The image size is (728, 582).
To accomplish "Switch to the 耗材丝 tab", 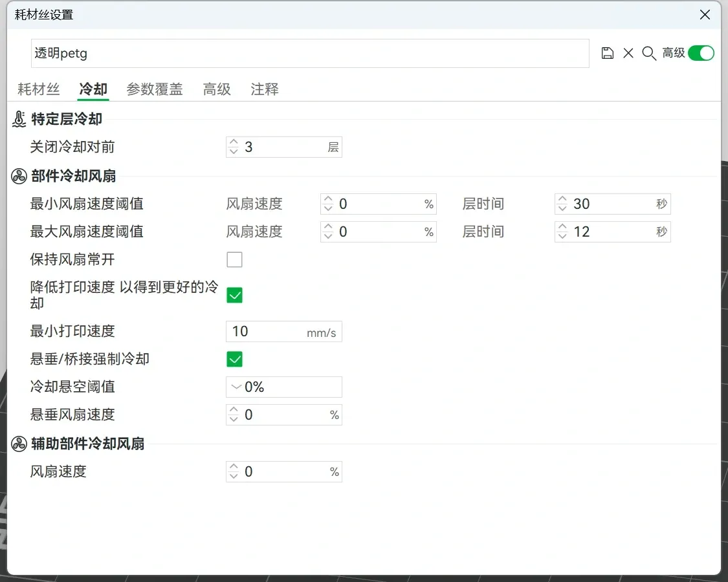I will pos(38,89).
